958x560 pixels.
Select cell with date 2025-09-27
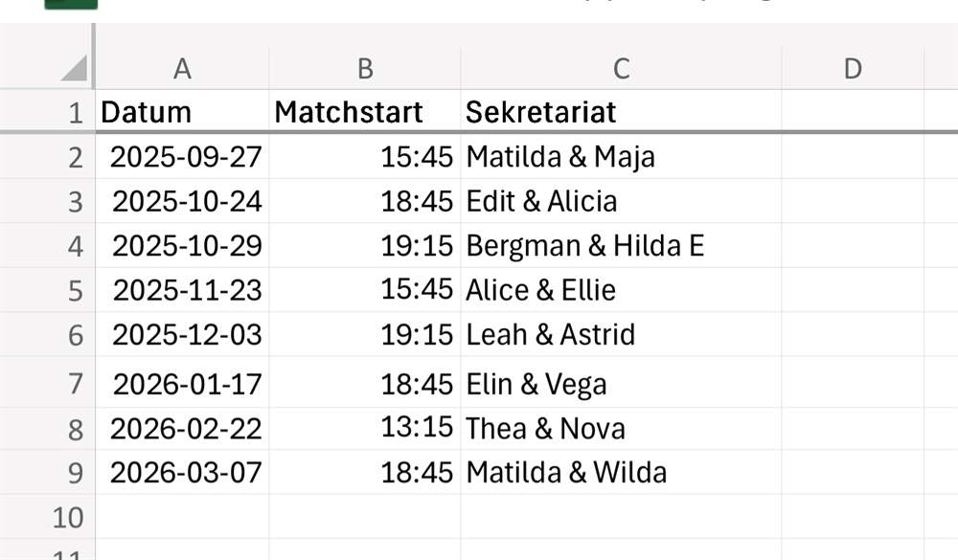(x=182, y=156)
